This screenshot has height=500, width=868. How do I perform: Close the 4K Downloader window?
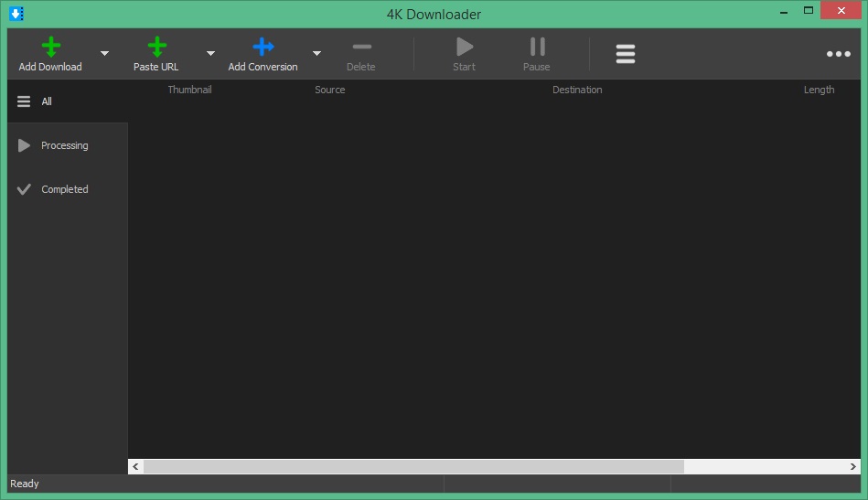841,10
